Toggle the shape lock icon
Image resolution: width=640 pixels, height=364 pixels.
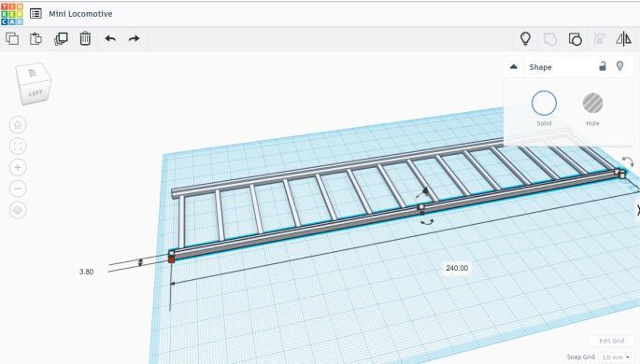(x=603, y=66)
